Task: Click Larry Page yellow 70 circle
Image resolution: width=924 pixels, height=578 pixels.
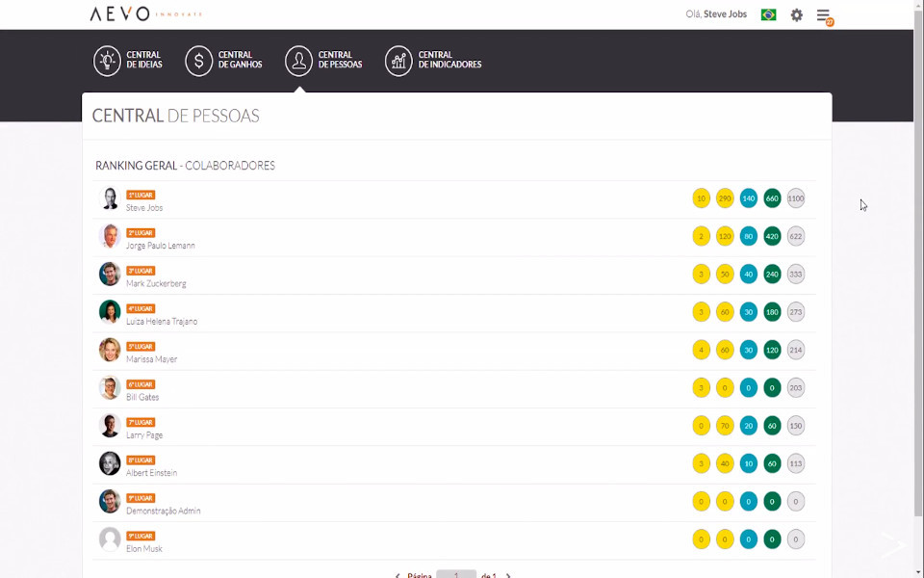Action: coord(725,425)
